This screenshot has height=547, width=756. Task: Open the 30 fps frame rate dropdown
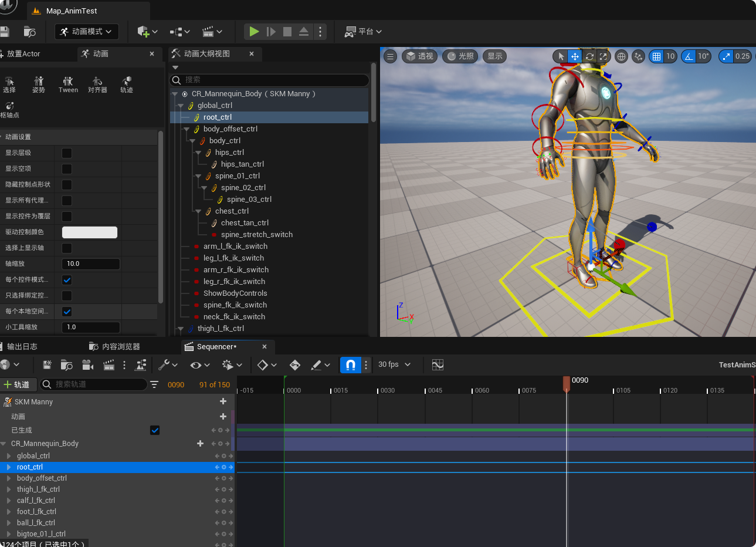coord(394,364)
